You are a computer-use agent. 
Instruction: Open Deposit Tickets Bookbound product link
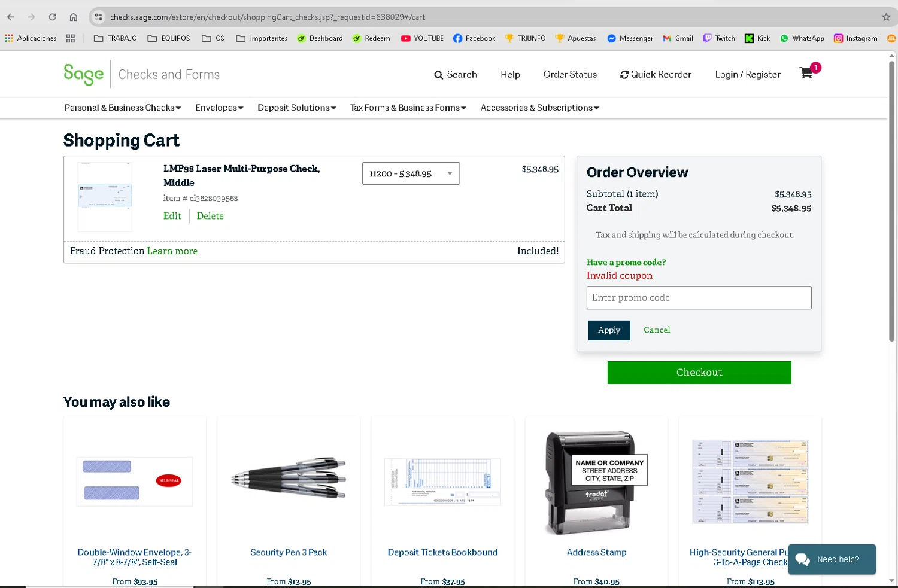coord(442,553)
